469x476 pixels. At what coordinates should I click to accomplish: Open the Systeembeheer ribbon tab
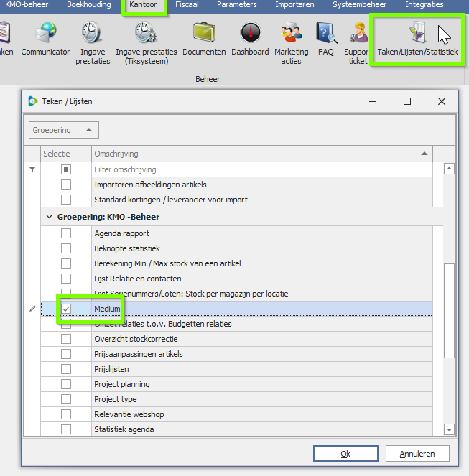click(359, 4)
